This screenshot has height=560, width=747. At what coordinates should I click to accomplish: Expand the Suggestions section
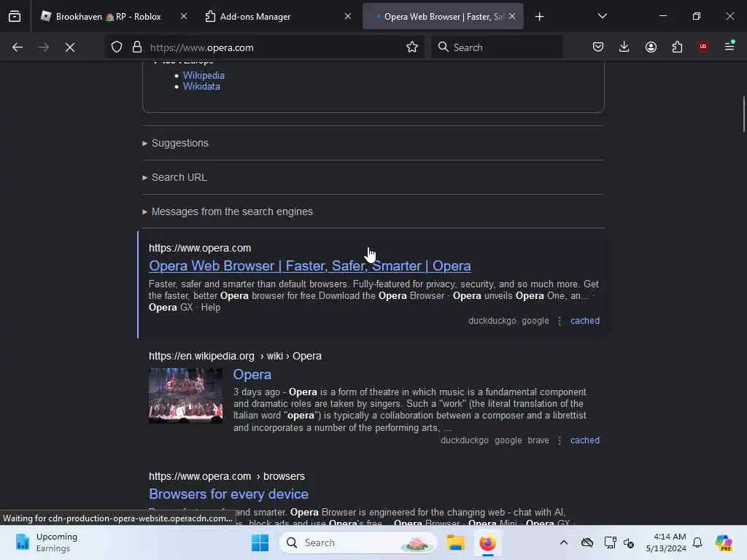click(179, 144)
